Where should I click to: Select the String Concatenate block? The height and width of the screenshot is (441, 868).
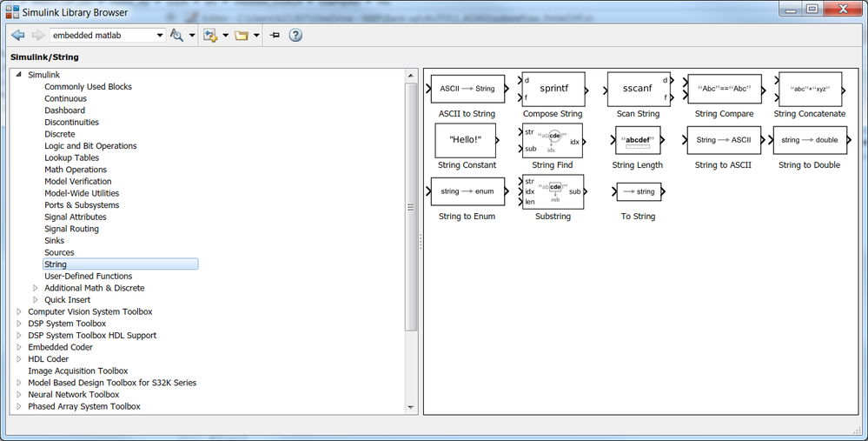coord(810,90)
